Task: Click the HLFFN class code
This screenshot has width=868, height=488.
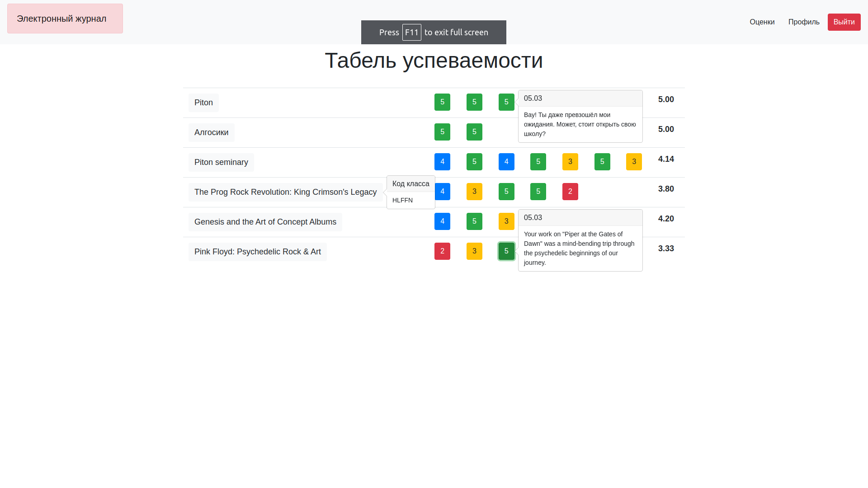Action: [x=402, y=200]
